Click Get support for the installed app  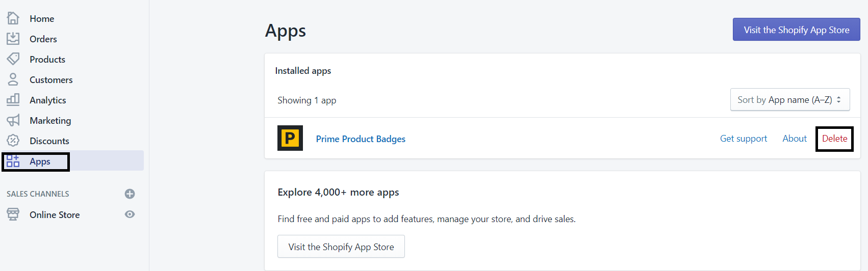coord(744,139)
